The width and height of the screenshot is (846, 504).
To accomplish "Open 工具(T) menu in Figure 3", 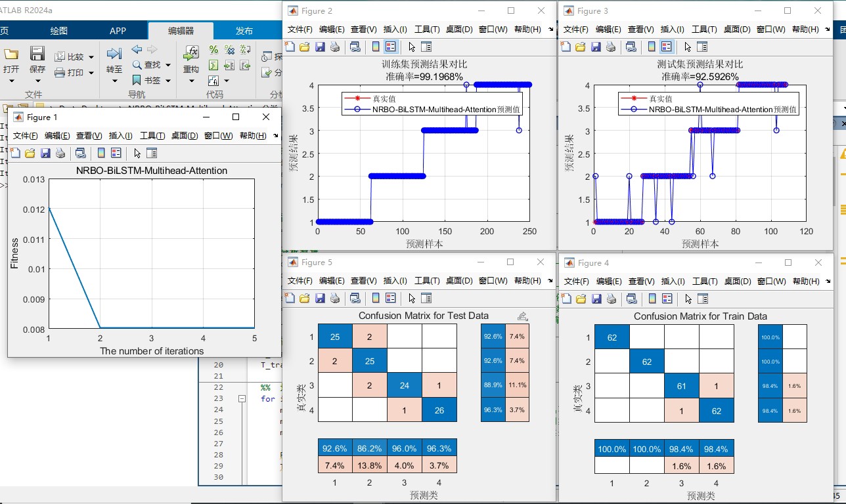I will 703,30.
